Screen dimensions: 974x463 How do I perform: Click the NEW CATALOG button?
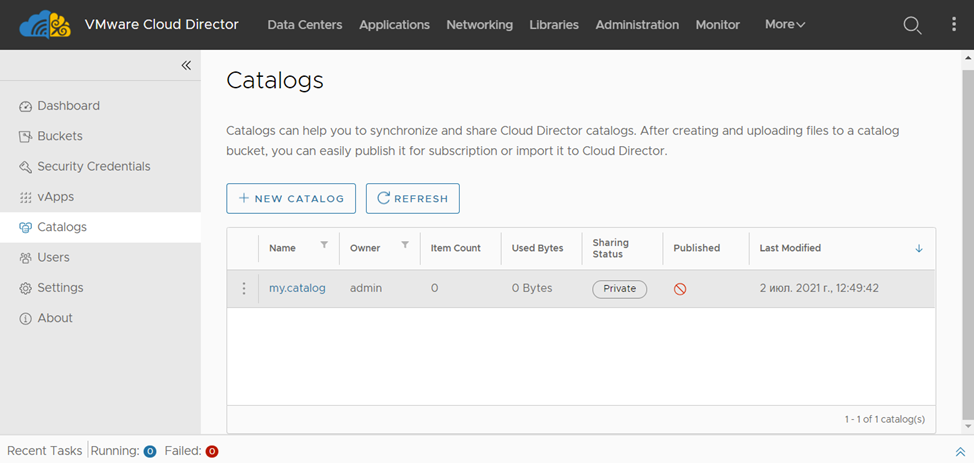(x=290, y=198)
